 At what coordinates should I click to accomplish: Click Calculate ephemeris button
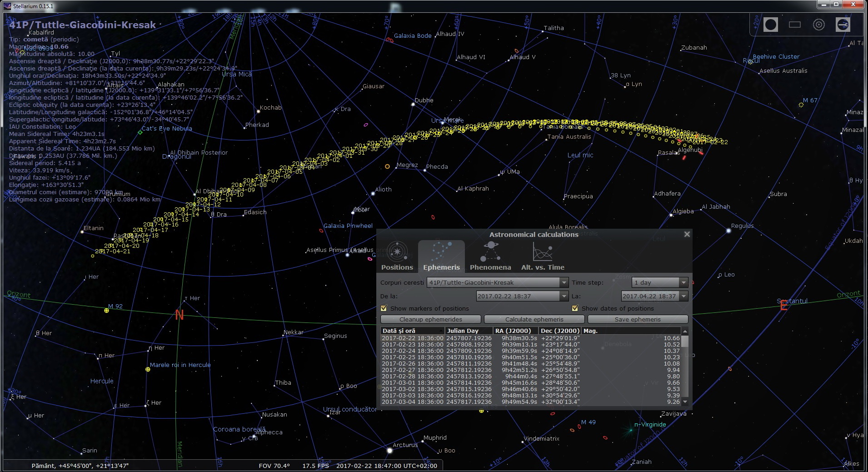click(x=534, y=319)
